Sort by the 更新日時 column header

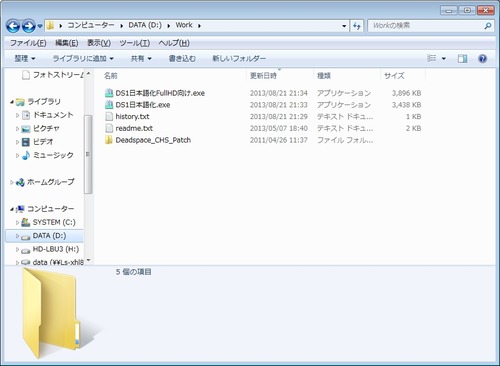point(263,76)
